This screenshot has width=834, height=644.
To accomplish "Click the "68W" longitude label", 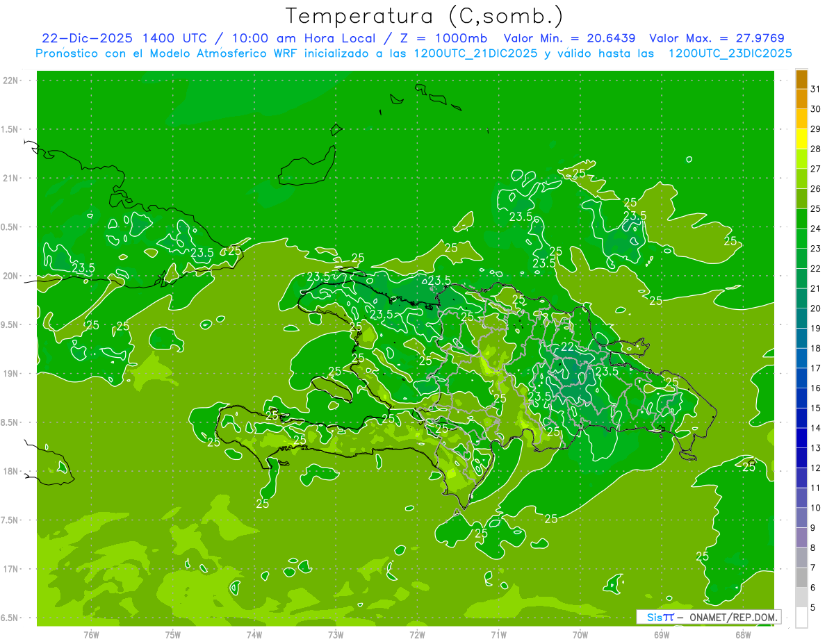I will [x=742, y=635].
